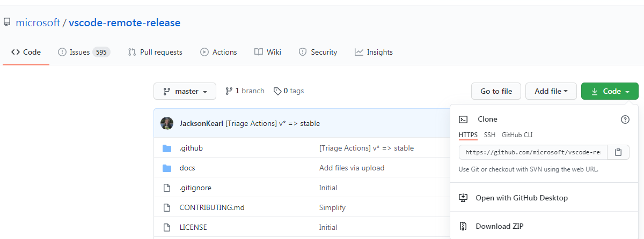Open the Issues tab

[x=84, y=52]
